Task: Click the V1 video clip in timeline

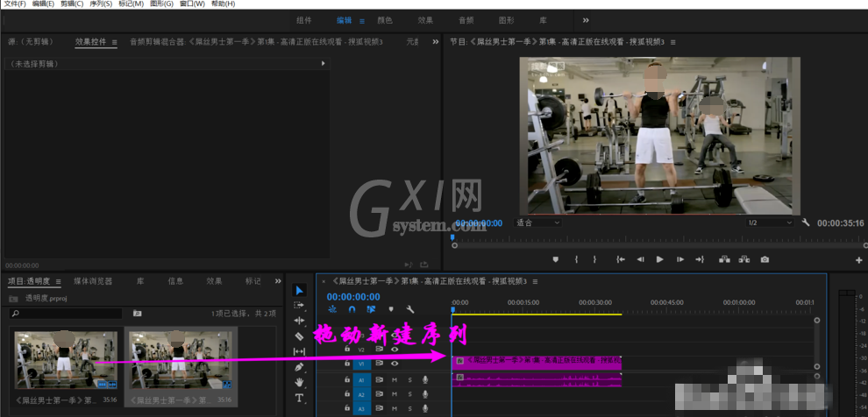Action: click(537, 363)
